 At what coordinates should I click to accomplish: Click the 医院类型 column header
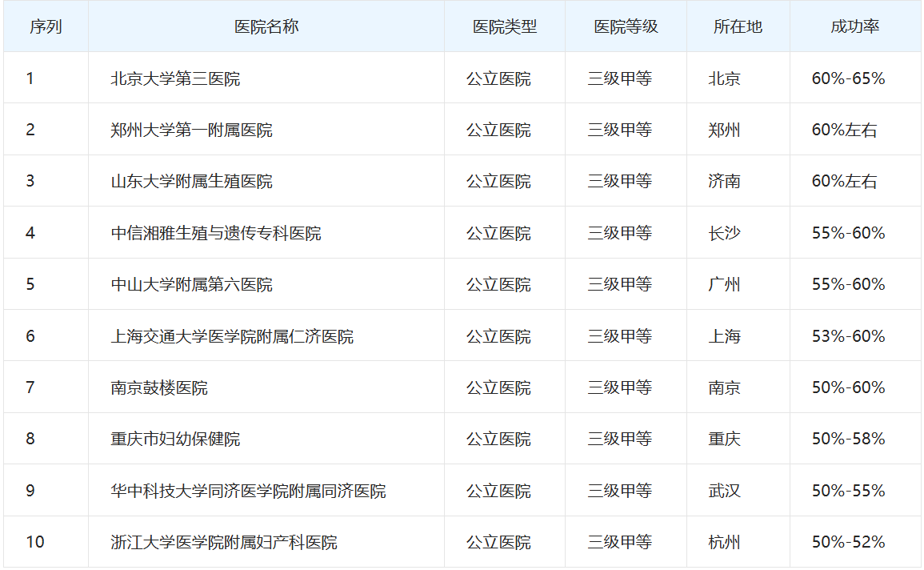pyautogui.click(x=504, y=26)
